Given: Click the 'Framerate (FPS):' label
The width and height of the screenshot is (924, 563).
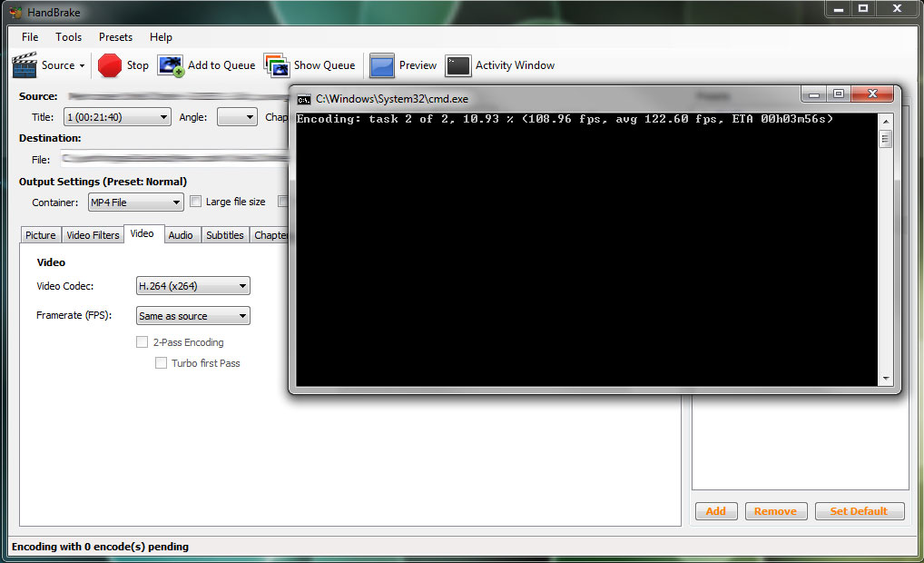Looking at the screenshot, I should tap(74, 315).
